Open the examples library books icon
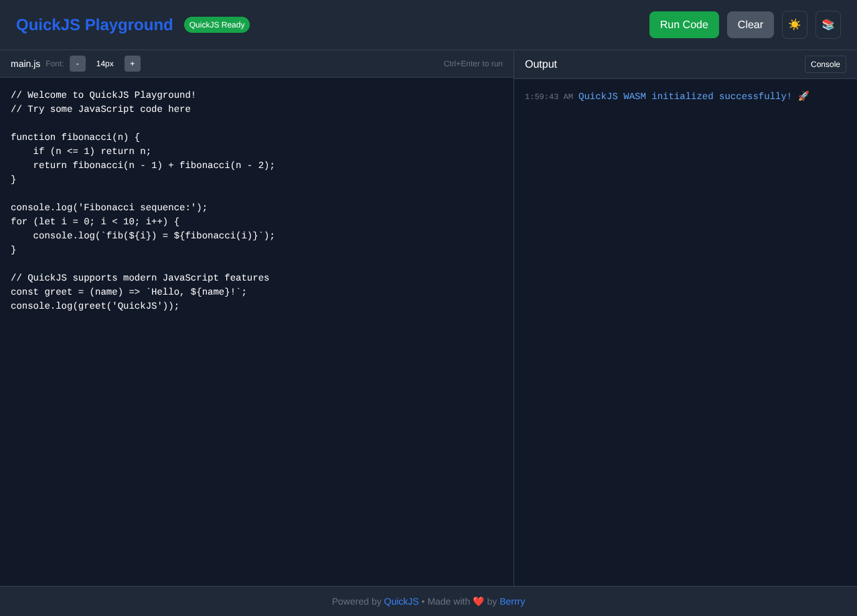This screenshot has height=616, width=857. [828, 25]
